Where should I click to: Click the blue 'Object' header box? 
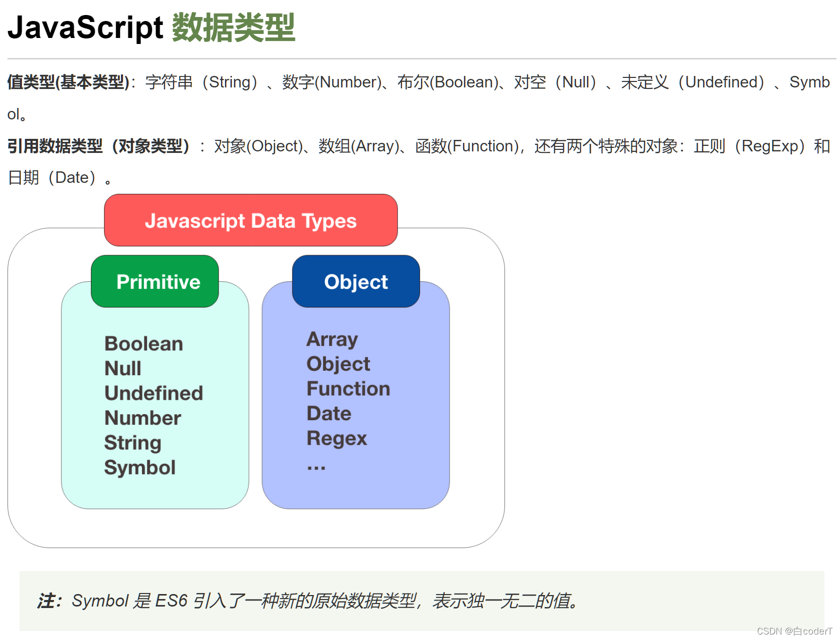356,281
